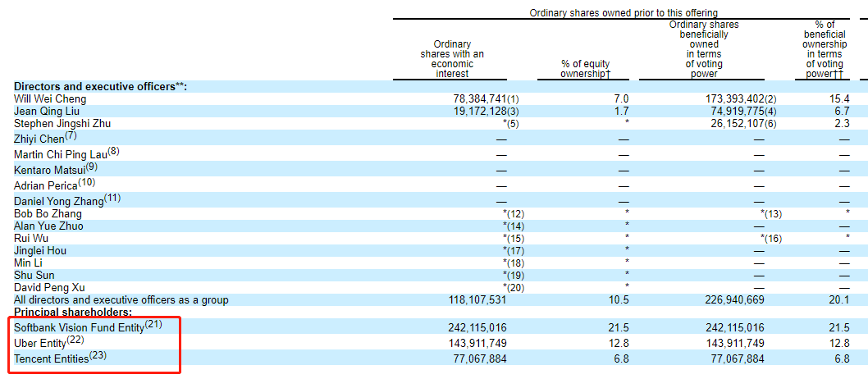This screenshot has height=379, width=868.
Task: Open footnote (11) by Daniel Yong Zhang
Action: (x=113, y=198)
